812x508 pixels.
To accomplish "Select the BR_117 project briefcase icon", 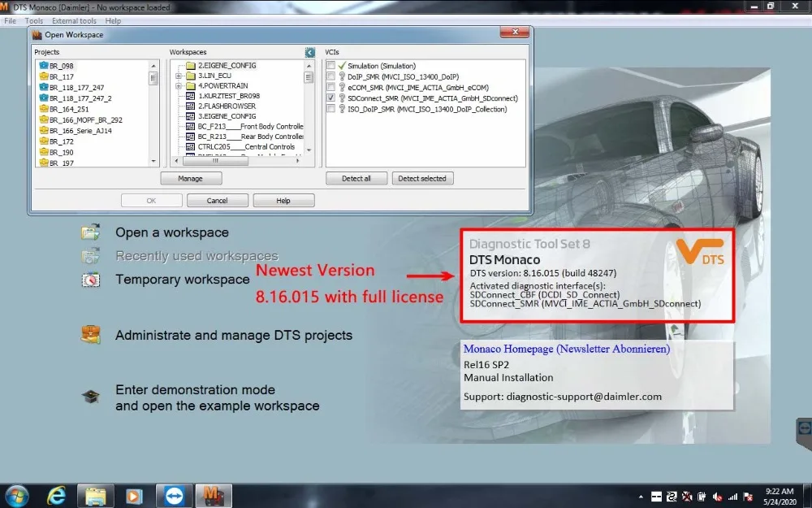I will [44, 76].
